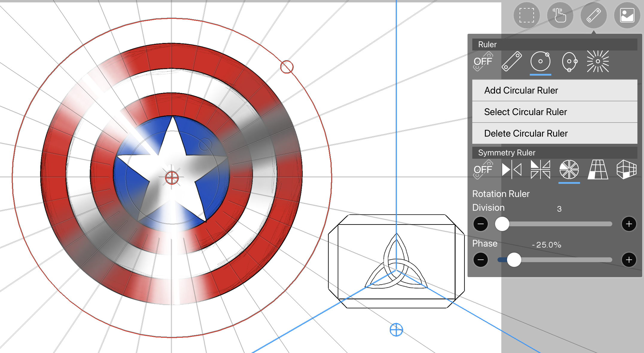Image resolution: width=644 pixels, height=353 pixels.
Task: Turn the Ruler OFF
Action: pyautogui.click(x=483, y=62)
